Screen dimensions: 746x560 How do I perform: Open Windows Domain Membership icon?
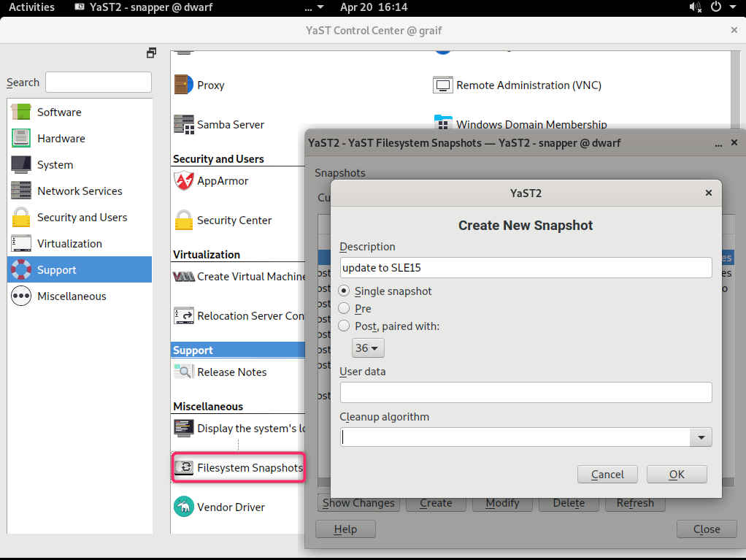point(442,122)
